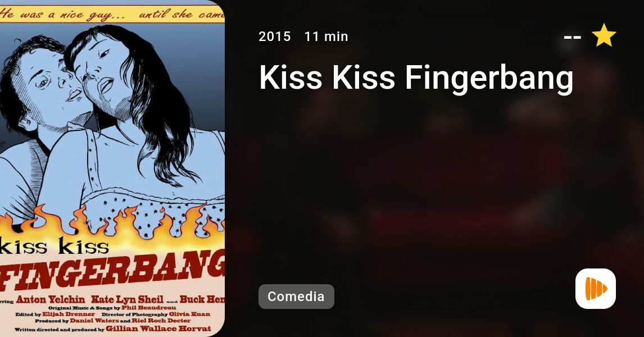The image size is (644, 337).
Task: Click Phil Beaudreau's music credit
Action: pos(149,307)
